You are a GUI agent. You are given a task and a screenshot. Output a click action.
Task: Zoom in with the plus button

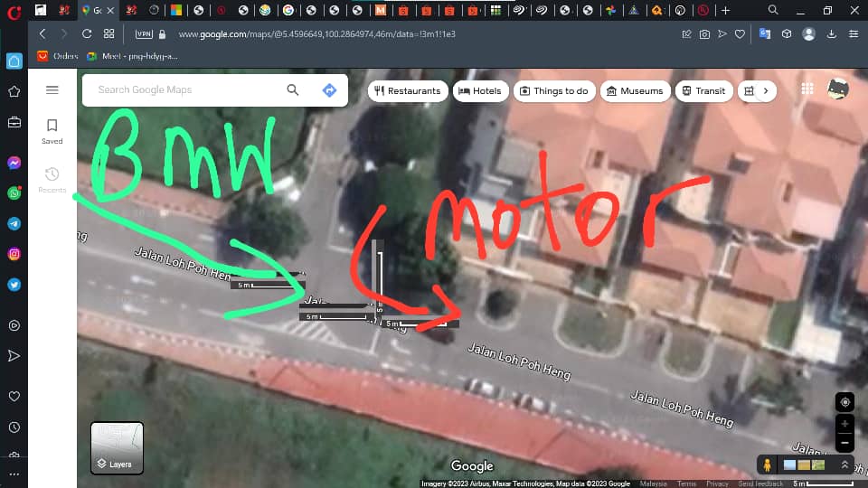tap(844, 425)
